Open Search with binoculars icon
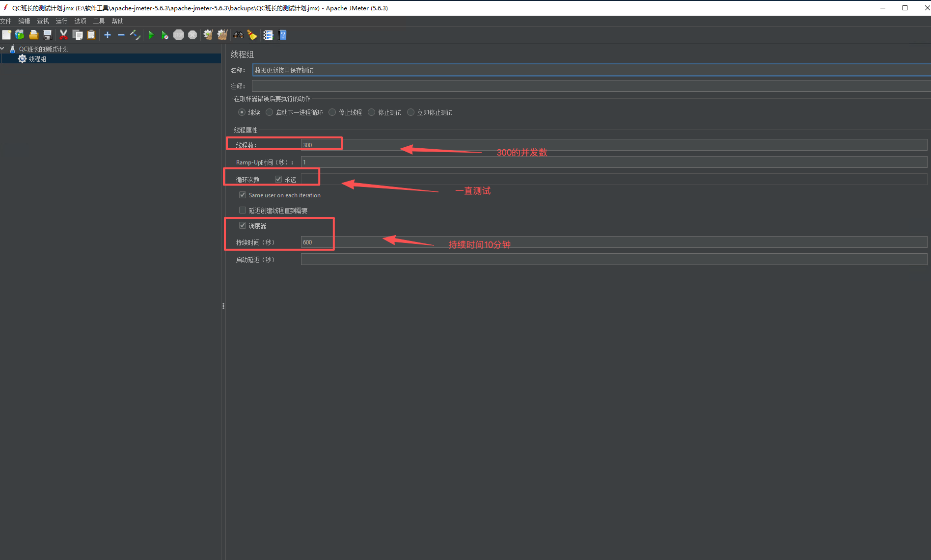Image resolution: width=931 pixels, height=560 pixels. (x=239, y=35)
